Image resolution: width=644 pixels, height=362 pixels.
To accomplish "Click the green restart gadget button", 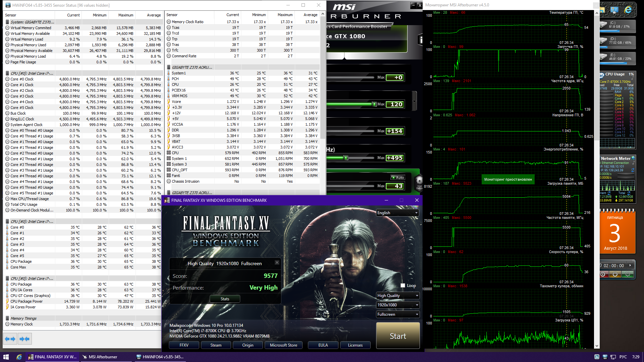I will pyautogui.click(x=627, y=275).
